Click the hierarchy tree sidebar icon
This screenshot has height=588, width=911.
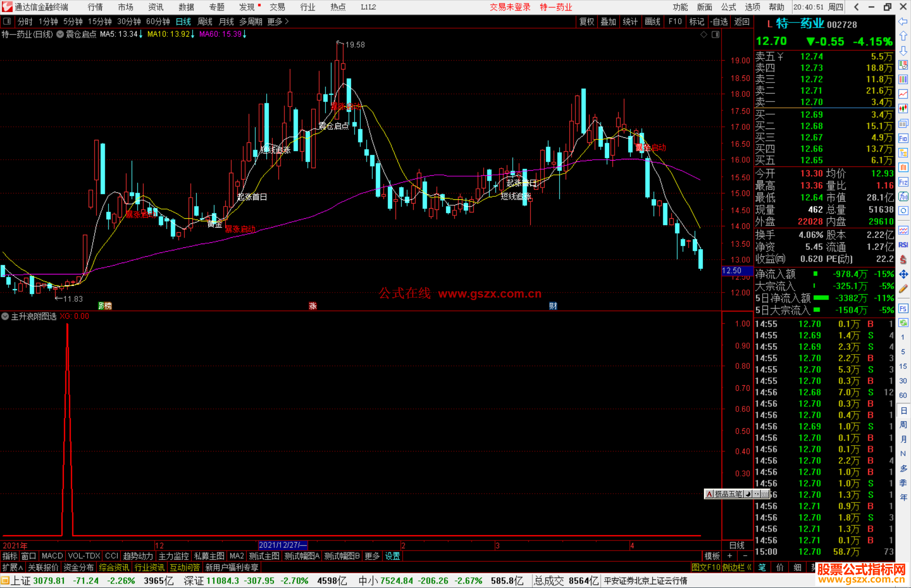tap(903, 153)
